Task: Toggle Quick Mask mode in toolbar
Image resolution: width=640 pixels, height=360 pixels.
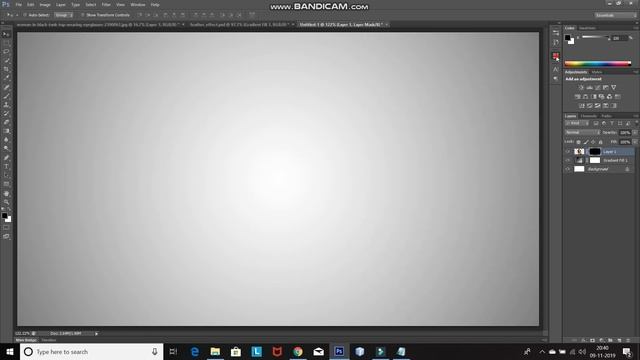Action: (x=6, y=228)
